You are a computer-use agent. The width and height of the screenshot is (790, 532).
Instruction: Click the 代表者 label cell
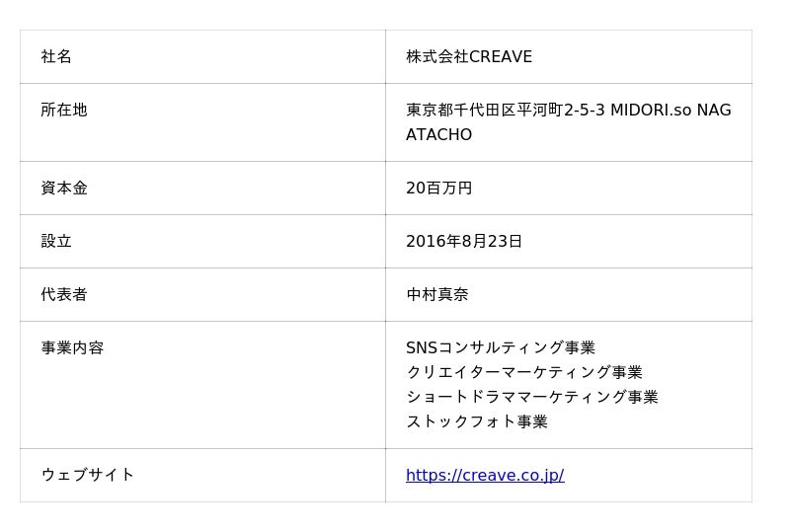tap(64, 294)
